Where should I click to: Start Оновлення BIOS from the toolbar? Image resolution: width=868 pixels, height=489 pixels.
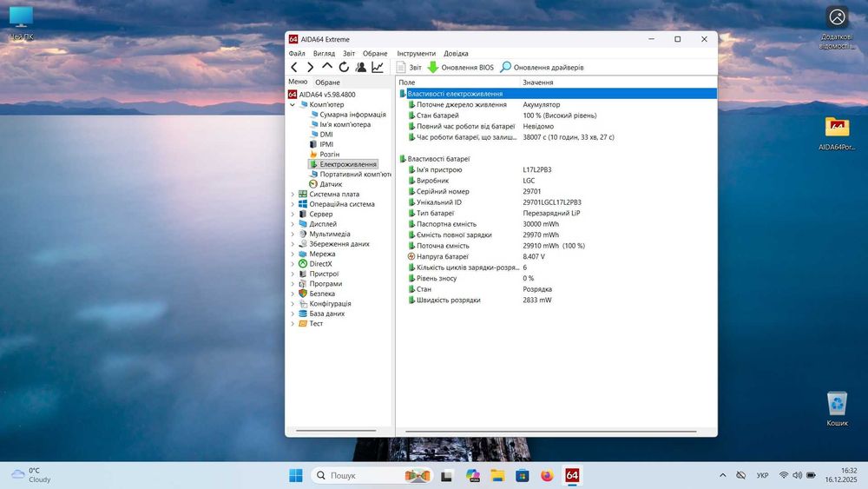click(461, 67)
